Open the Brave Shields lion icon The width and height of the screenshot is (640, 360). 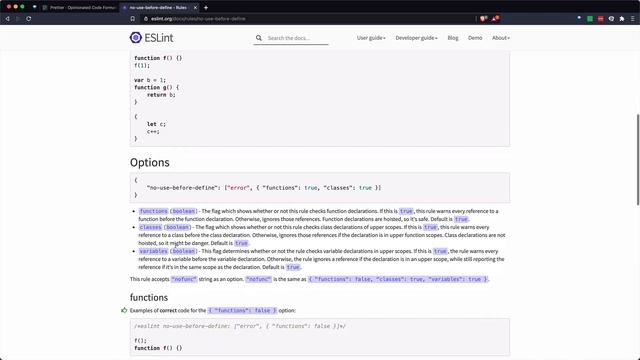pyautogui.click(x=484, y=18)
